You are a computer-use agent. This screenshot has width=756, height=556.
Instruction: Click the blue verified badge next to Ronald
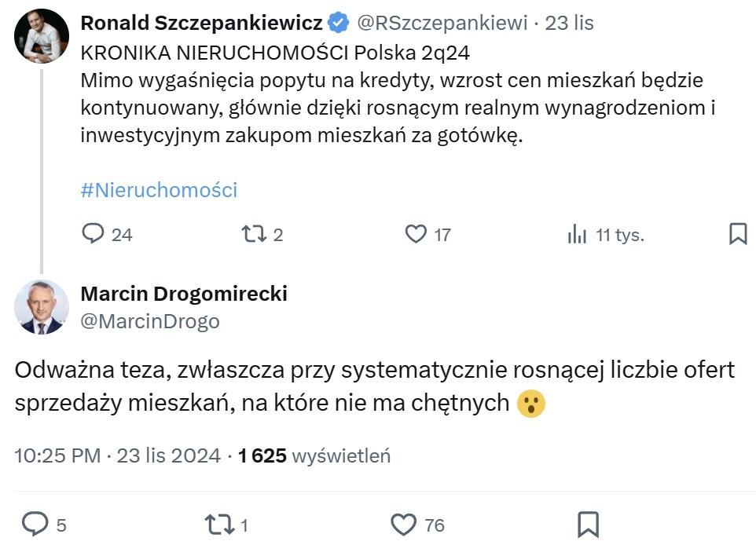tap(339, 23)
